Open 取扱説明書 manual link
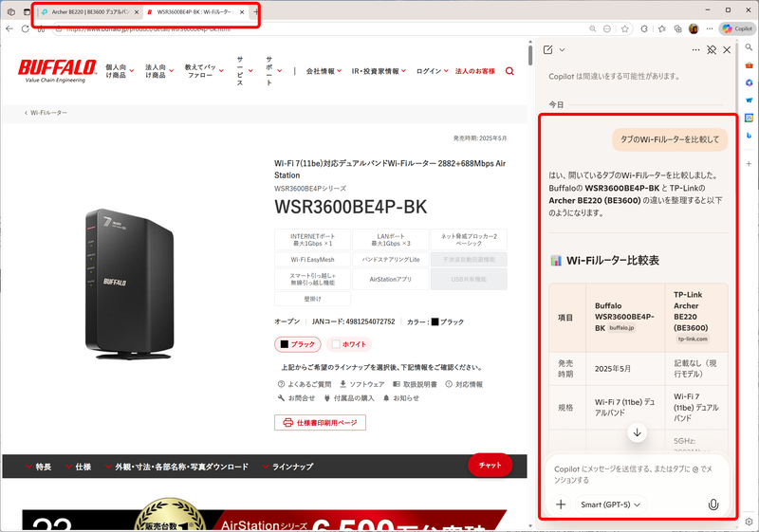Screen dimensions: 759x532 click(415, 384)
